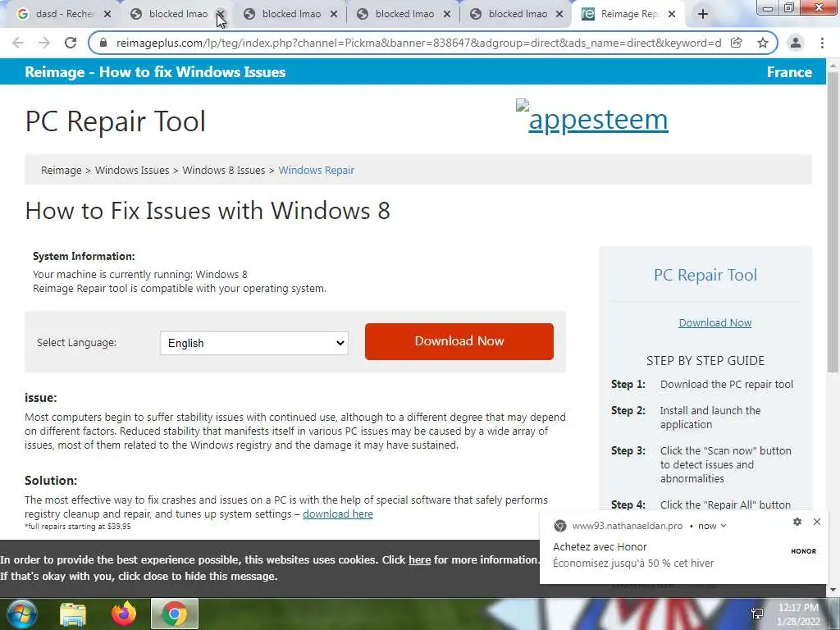Click the address bar URL

pos(418,43)
